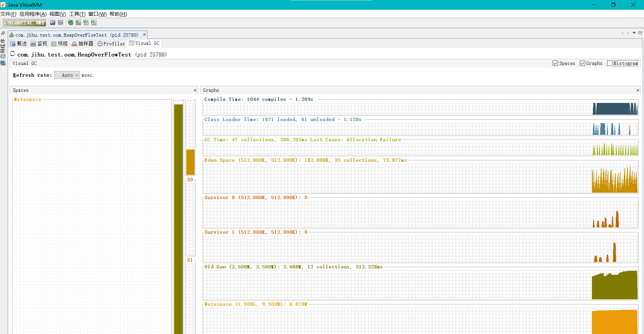Click the monitor icon below the sidebar label
Viewport: 644px width, 334px height.
(3, 63)
